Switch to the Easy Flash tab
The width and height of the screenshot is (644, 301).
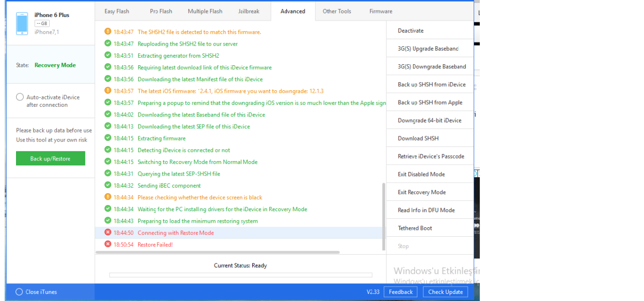(x=117, y=11)
